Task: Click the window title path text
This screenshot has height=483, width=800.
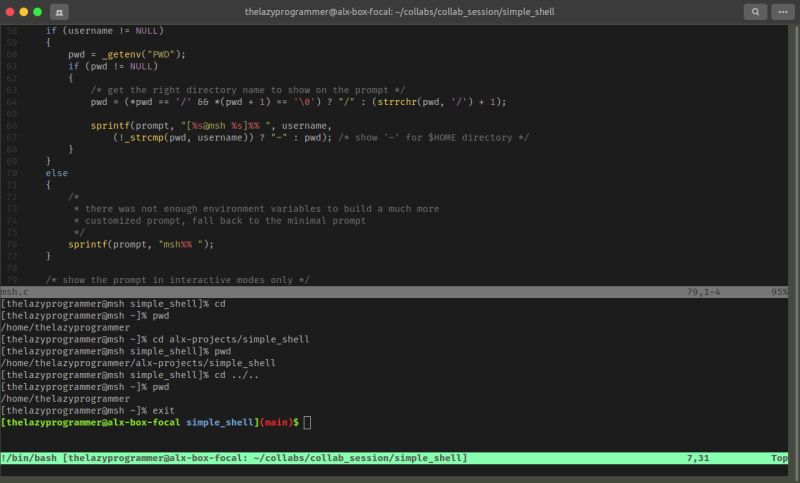Action: [x=399, y=12]
